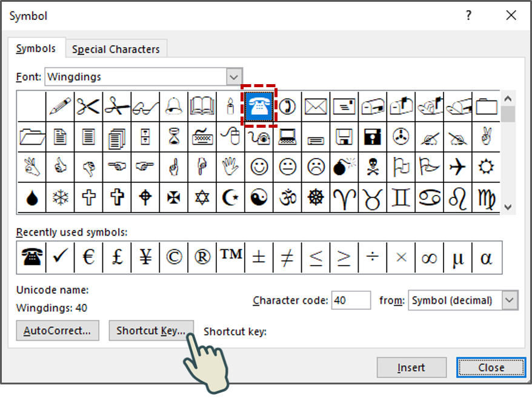Select recently used division sign
Viewport: 532px width, 405px height.
(373, 257)
